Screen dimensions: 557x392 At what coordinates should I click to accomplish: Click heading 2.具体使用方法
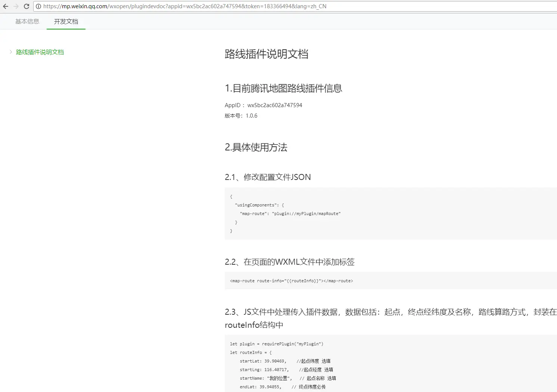[256, 147]
